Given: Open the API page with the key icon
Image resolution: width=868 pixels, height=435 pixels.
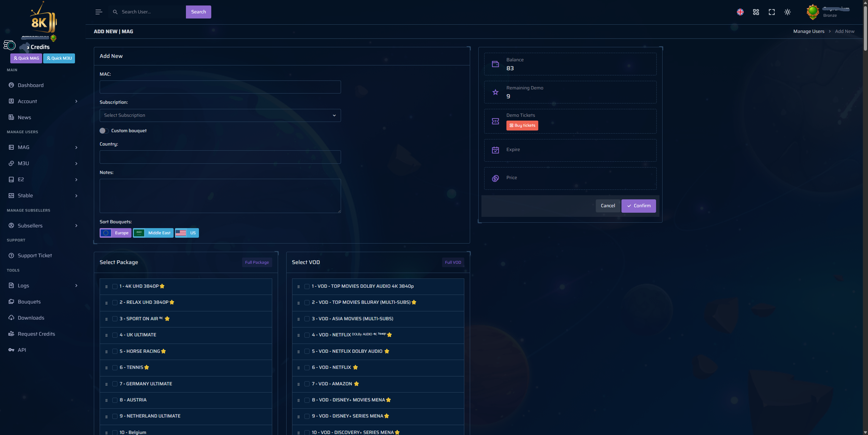Looking at the screenshot, I should pyautogui.click(x=11, y=350).
